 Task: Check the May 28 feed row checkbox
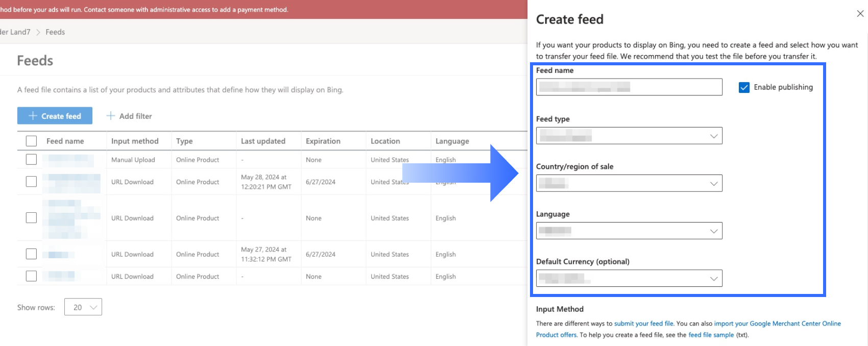[31, 181]
